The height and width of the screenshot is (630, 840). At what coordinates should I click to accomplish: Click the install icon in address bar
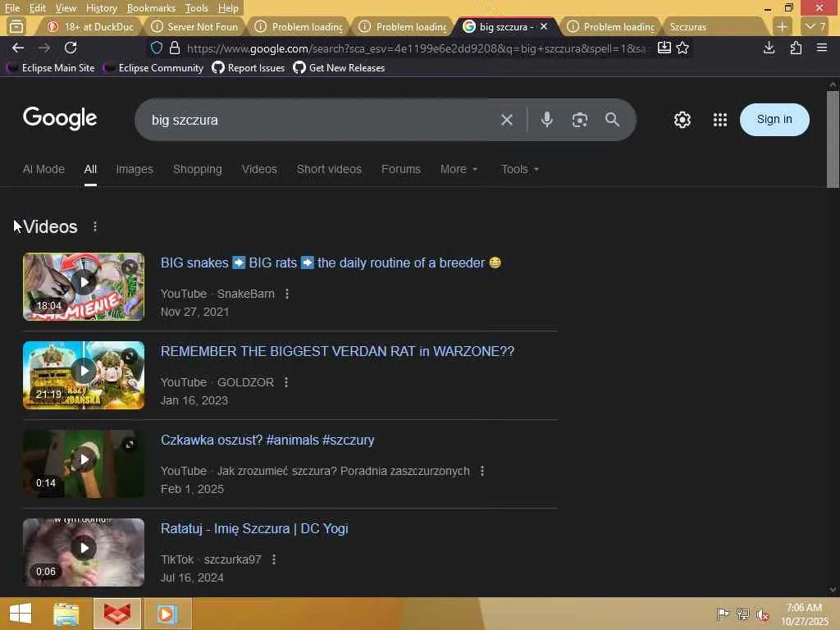coord(664,48)
